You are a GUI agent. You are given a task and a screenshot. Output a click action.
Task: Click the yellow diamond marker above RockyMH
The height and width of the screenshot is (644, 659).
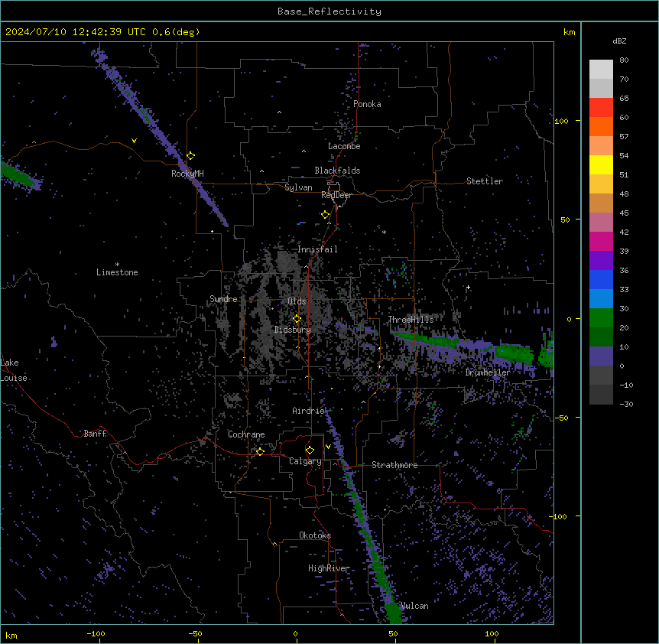[191, 156]
